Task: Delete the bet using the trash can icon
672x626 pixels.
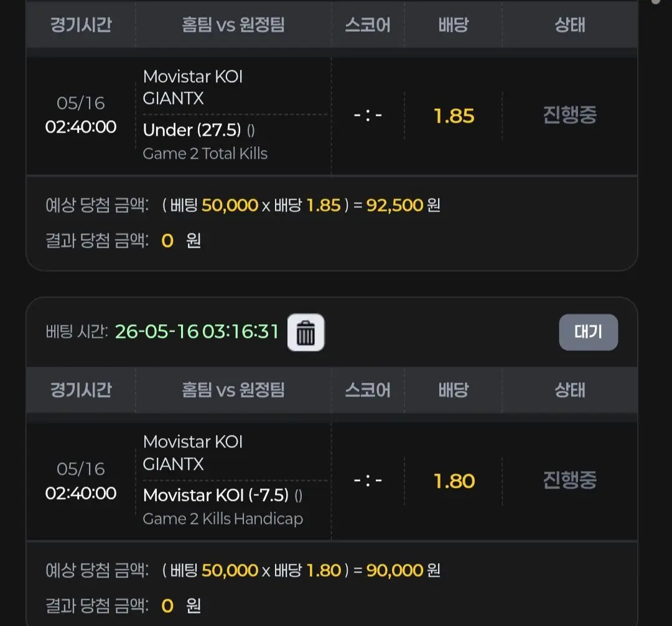Action: click(x=306, y=332)
